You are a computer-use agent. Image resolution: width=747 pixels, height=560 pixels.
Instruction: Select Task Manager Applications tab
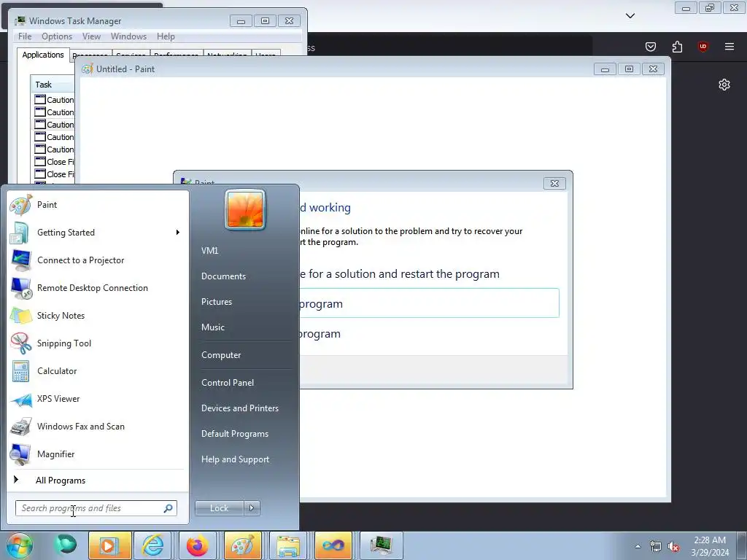click(43, 55)
